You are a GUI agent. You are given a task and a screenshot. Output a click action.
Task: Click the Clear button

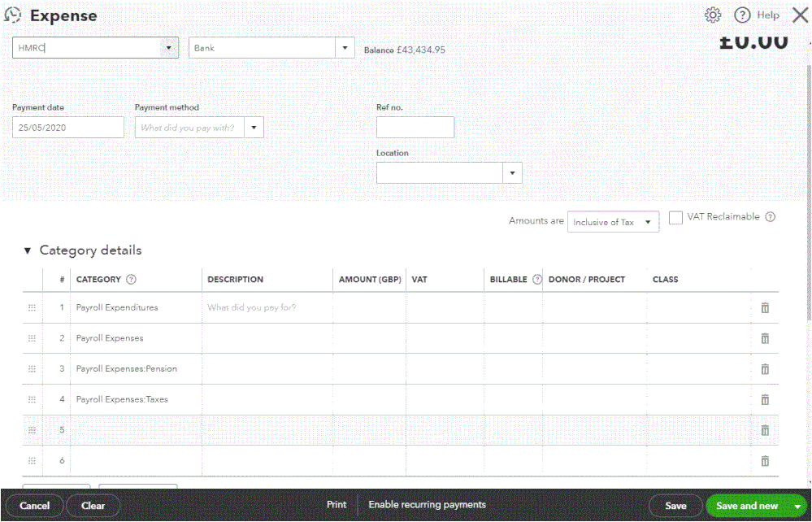[x=93, y=506]
